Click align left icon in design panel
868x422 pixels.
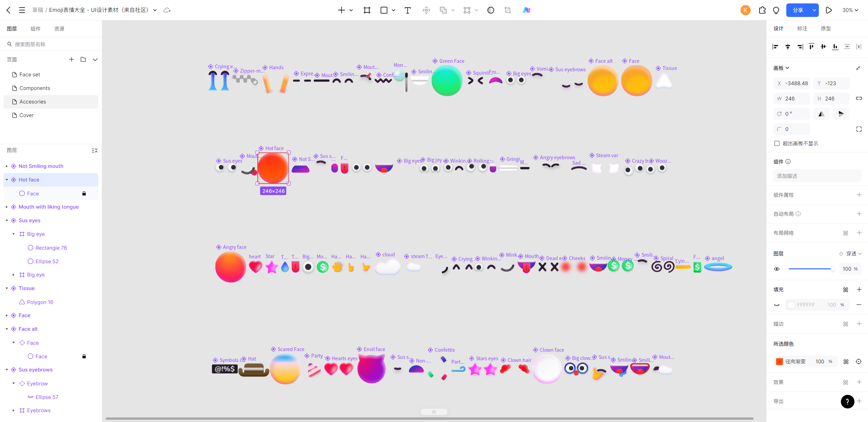coord(775,46)
